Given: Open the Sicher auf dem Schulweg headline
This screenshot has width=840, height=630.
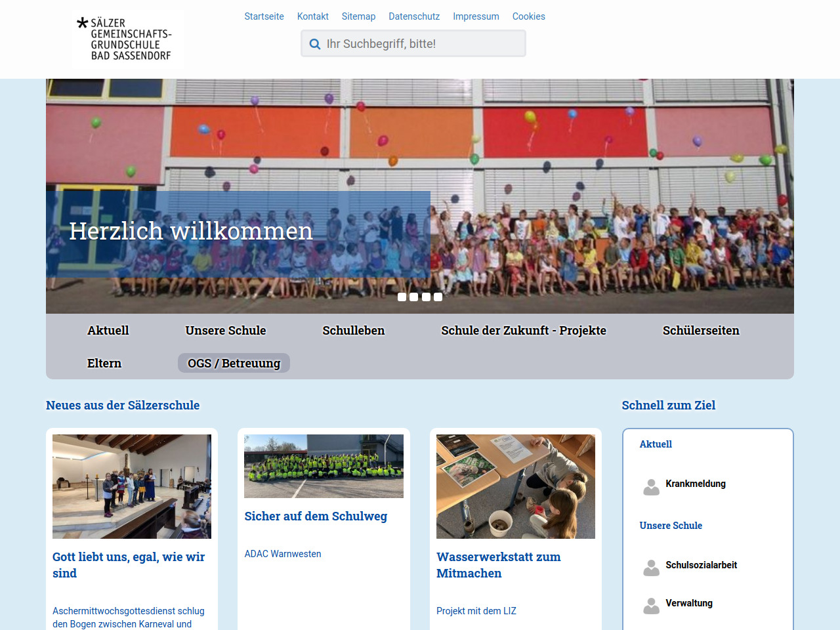Looking at the screenshot, I should coord(316,516).
